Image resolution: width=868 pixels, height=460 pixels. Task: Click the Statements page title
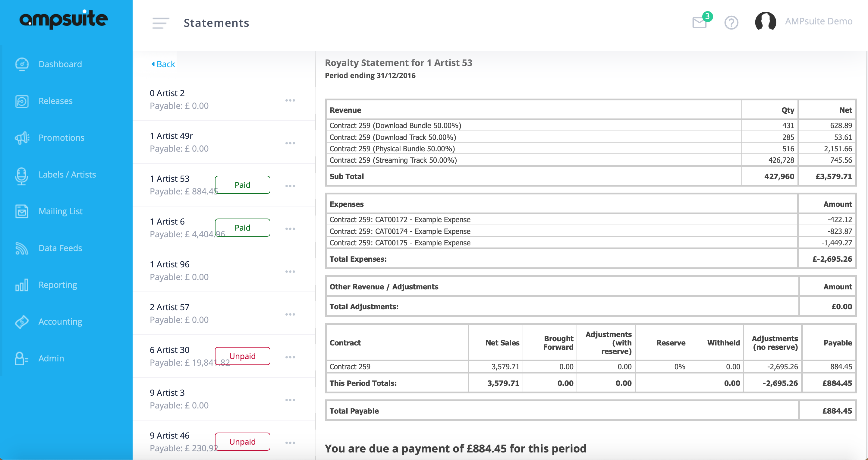(x=216, y=23)
